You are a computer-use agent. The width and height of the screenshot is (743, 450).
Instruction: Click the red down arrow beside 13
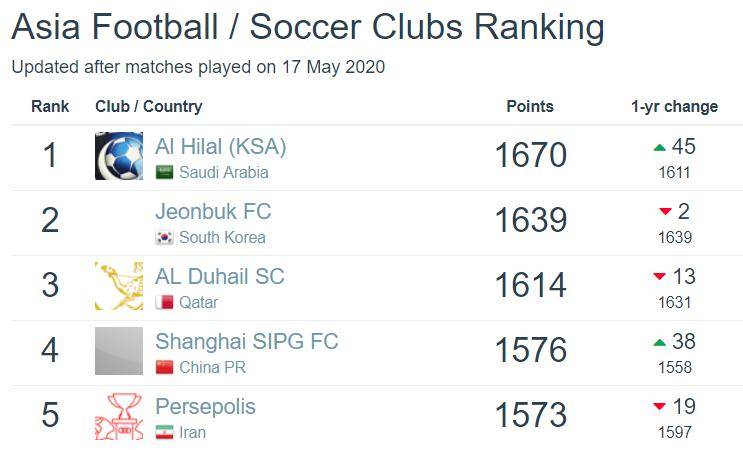point(660,276)
